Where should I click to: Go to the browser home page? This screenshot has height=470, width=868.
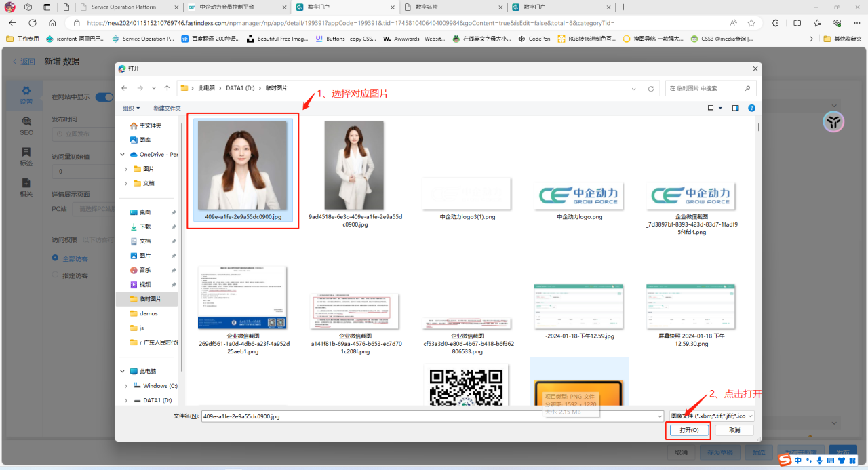(52, 23)
